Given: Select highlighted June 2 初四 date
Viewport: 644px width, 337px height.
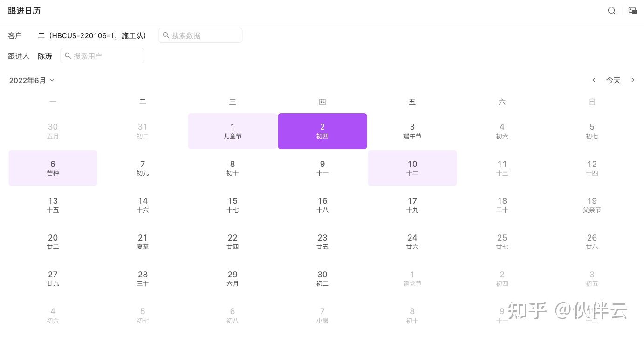Looking at the screenshot, I should click(x=322, y=131).
